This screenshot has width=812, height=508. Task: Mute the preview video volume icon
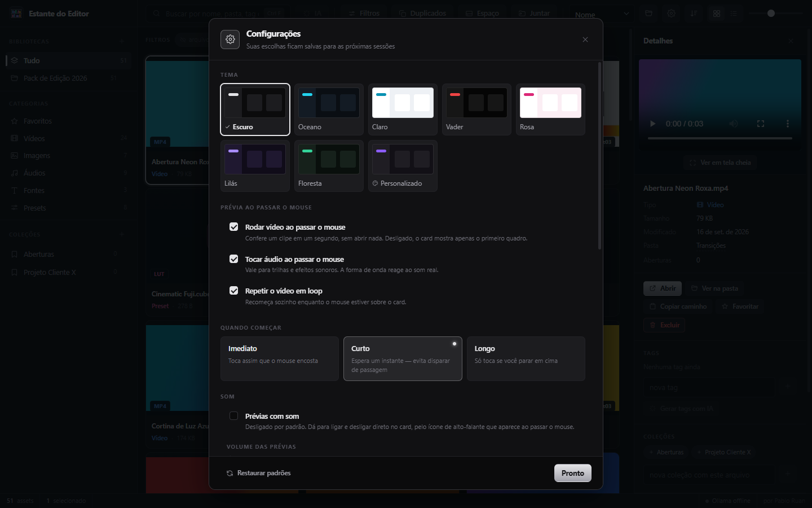[x=734, y=124]
